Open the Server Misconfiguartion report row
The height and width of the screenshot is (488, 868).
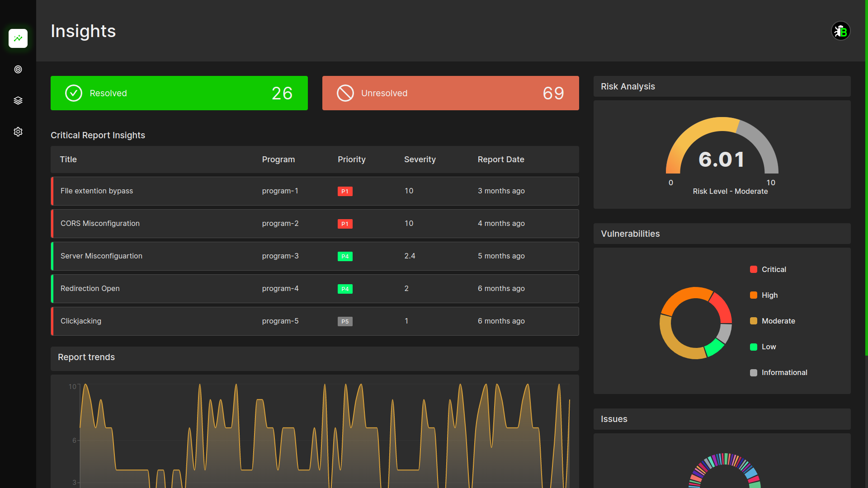[x=101, y=256]
